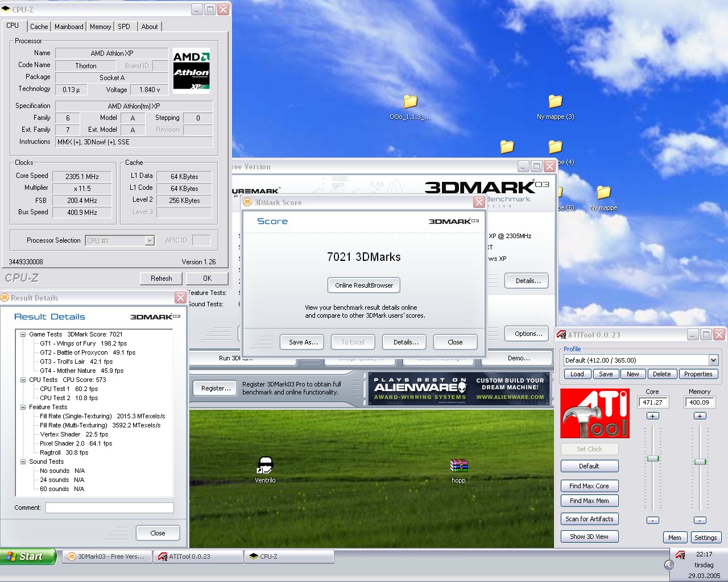The image size is (728, 582).
Task: Click Register button in 3DMark03
Action: [x=216, y=388]
